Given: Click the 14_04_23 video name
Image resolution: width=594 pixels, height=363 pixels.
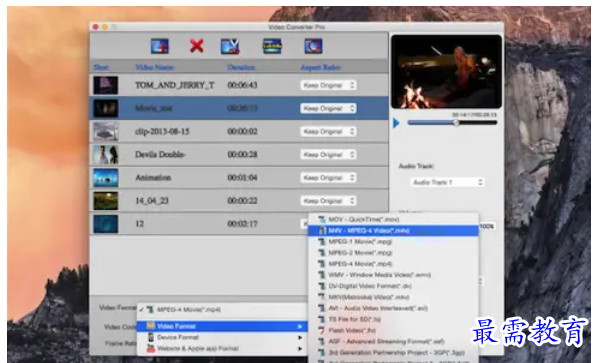Looking at the screenshot, I should click(152, 201).
